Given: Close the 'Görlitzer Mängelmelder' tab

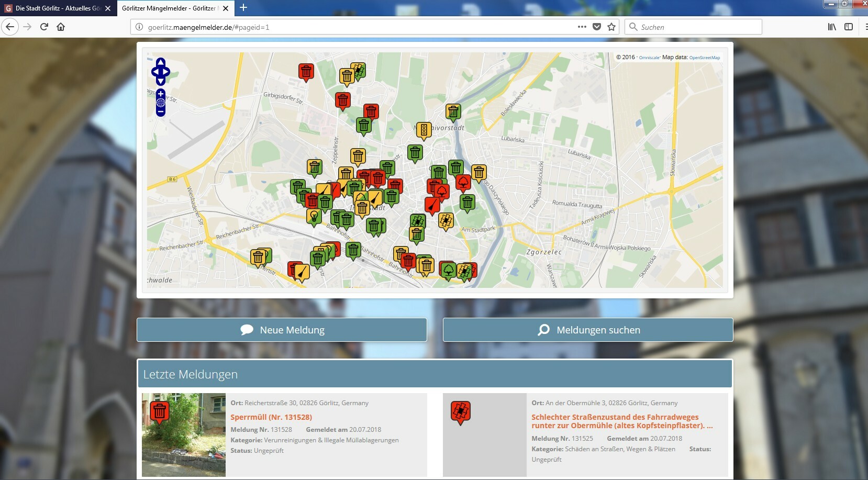Looking at the screenshot, I should click(x=226, y=8).
